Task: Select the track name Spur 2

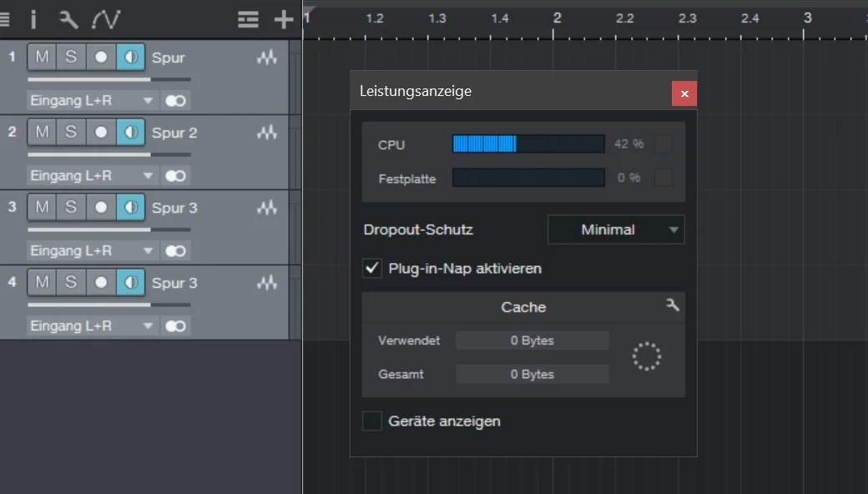Action: coord(174,133)
